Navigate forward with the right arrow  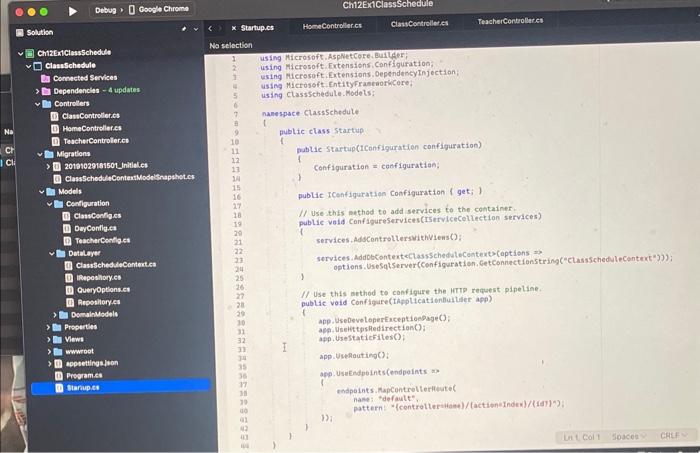point(220,28)
